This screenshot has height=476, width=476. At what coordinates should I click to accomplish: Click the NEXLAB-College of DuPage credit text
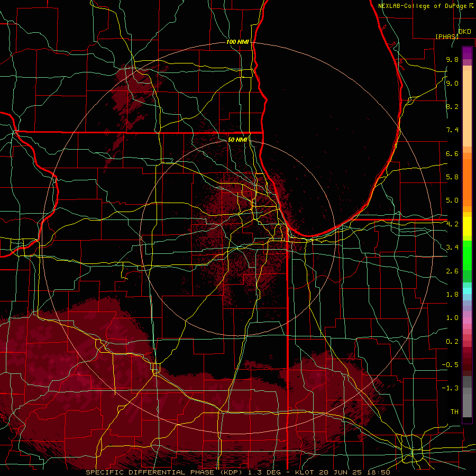tap(423, 6)
